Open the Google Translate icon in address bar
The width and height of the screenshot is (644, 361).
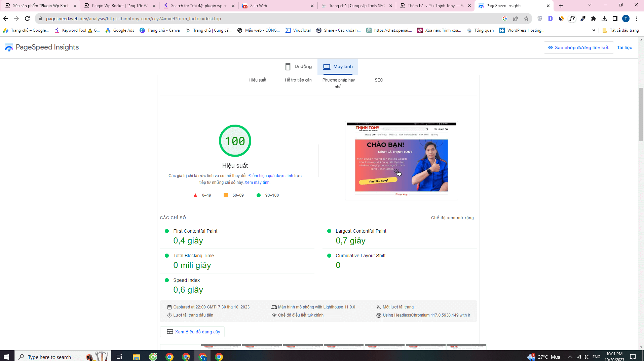(505, 19)
